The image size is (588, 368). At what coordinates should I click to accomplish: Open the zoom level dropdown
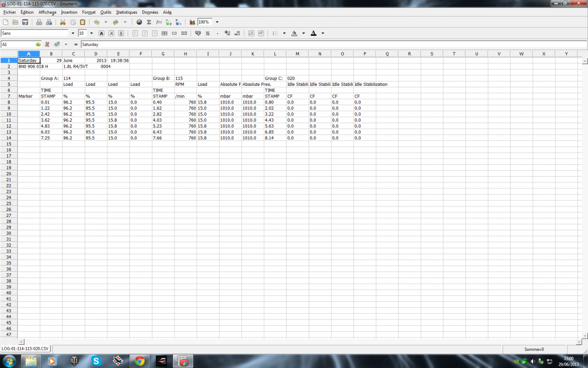(217, 22)
